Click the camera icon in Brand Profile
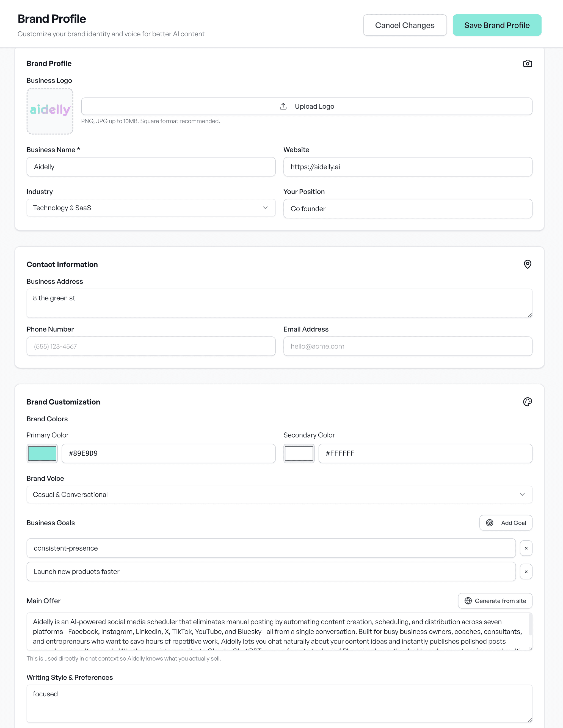 [527, 63]
